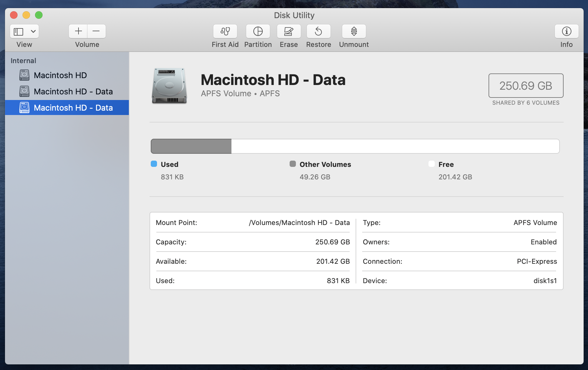Delete a volume with the minus button
The width and height of the screenshot is (588, 370).
click(96, 31)
